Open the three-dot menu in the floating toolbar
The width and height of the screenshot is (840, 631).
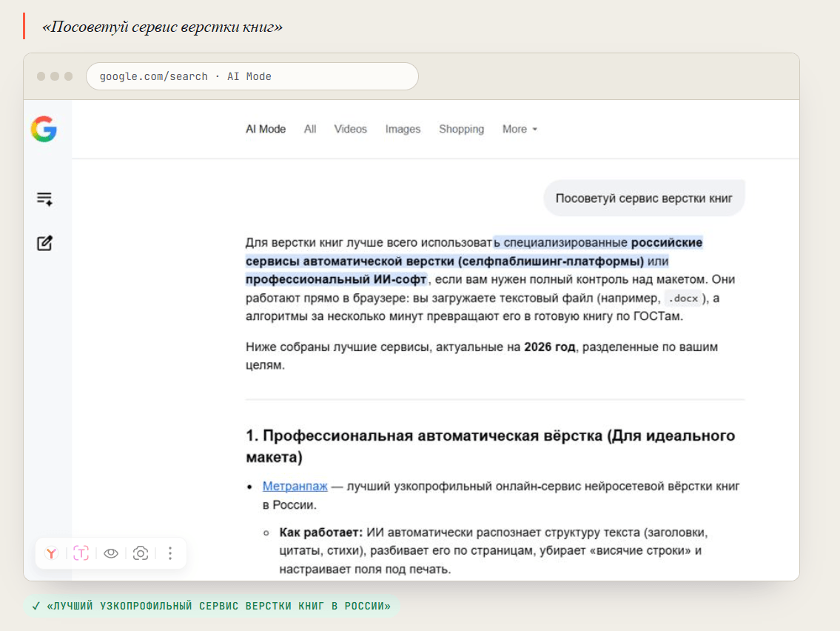[x=170, y=553]
